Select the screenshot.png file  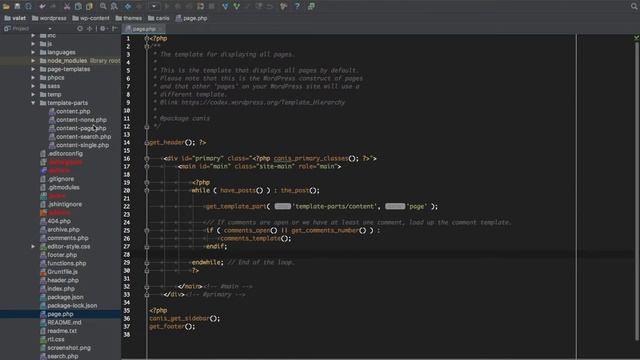[x=65, y=348]
